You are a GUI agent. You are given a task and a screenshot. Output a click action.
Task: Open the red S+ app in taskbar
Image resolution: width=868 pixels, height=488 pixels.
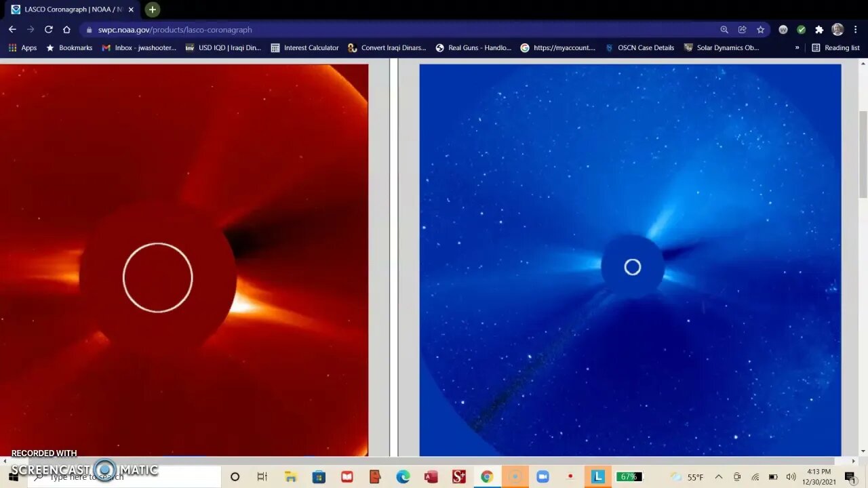tap(458, 476)
